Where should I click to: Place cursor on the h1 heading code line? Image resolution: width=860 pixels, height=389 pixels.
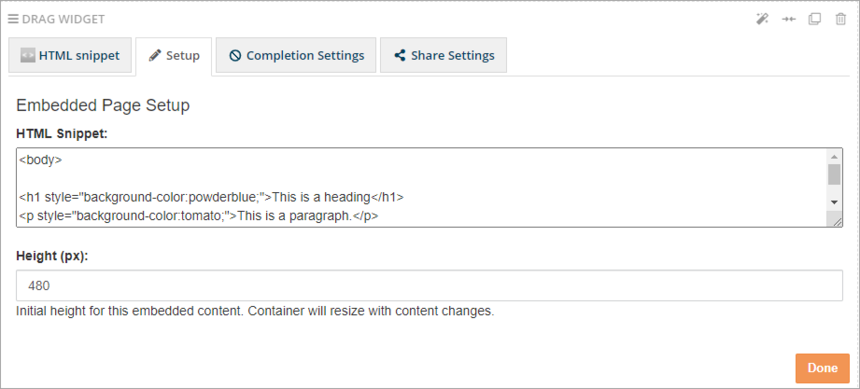point(212,197)
